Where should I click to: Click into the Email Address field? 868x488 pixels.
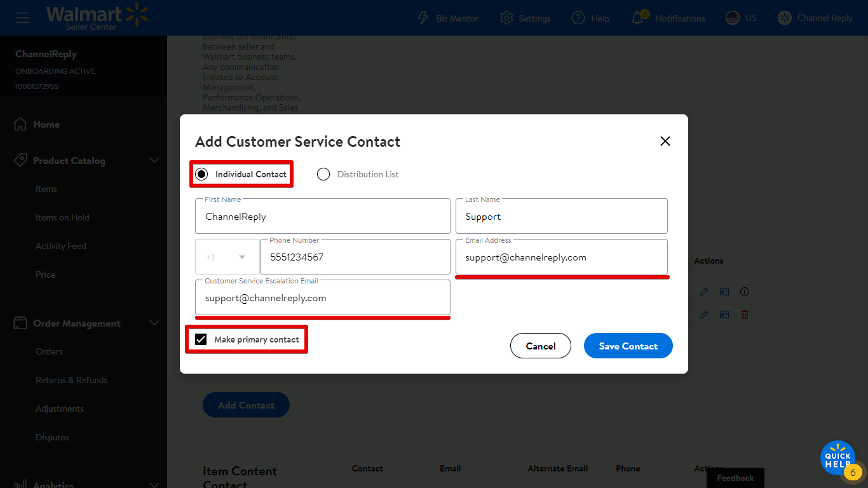(x=562, y=257)
